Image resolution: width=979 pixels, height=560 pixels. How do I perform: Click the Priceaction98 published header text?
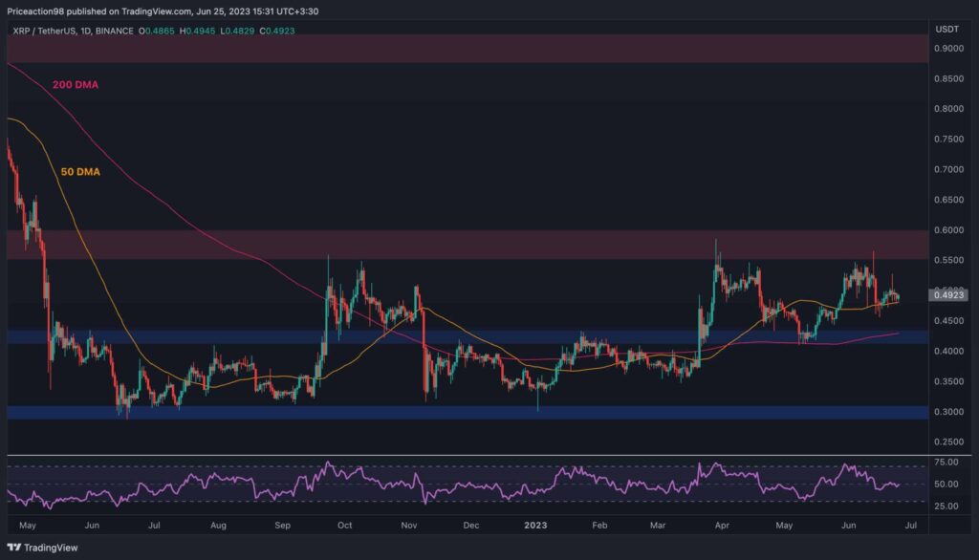163,11
